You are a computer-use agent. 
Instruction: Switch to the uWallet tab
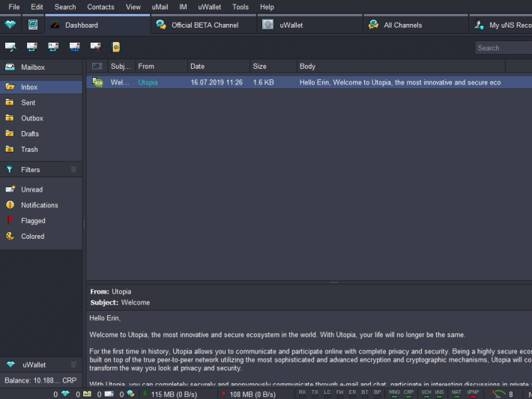310,25
